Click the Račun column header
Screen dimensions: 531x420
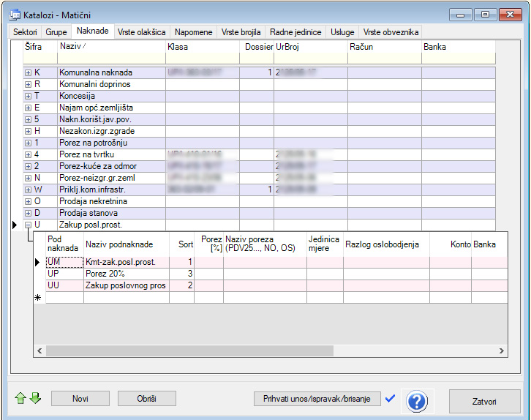(x=385, y=46)
